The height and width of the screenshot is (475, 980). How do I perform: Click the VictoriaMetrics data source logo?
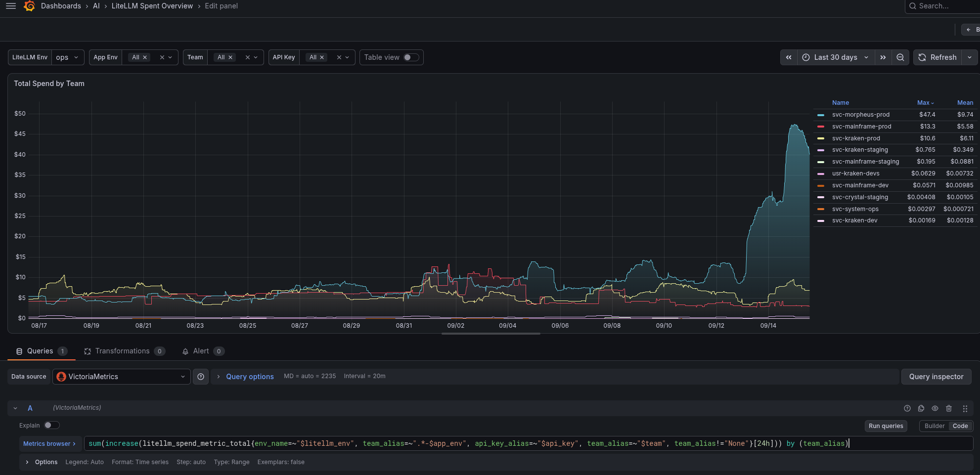(x=61, y=377)
